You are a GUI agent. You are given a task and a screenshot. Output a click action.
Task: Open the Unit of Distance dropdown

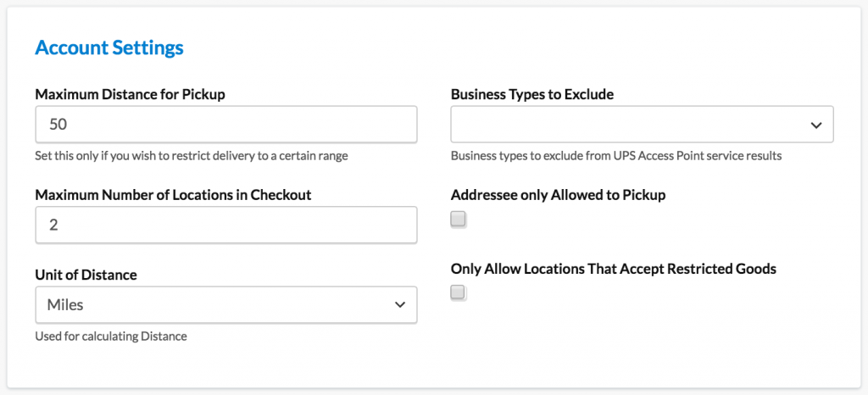tap(225, 304)
